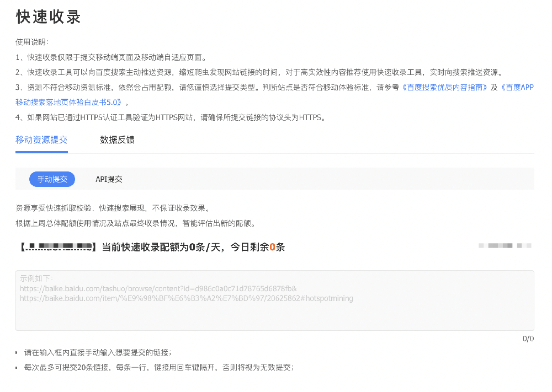Switch to the 数据反馈 tab

(117, 140)
